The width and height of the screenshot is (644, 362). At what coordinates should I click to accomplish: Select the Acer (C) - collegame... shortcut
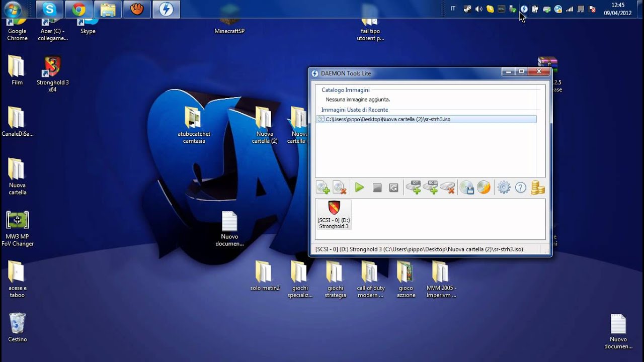pyautogui.click(x=52, y=30)
